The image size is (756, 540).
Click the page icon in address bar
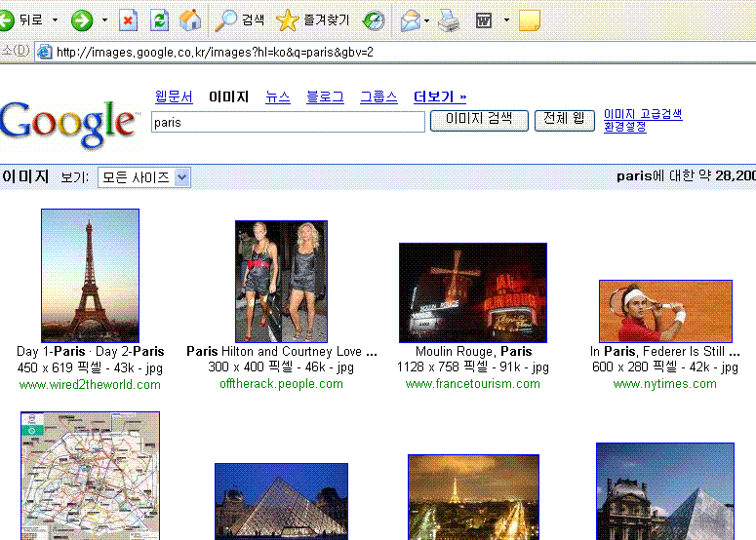pyautogui.click(x=44, y=52)
